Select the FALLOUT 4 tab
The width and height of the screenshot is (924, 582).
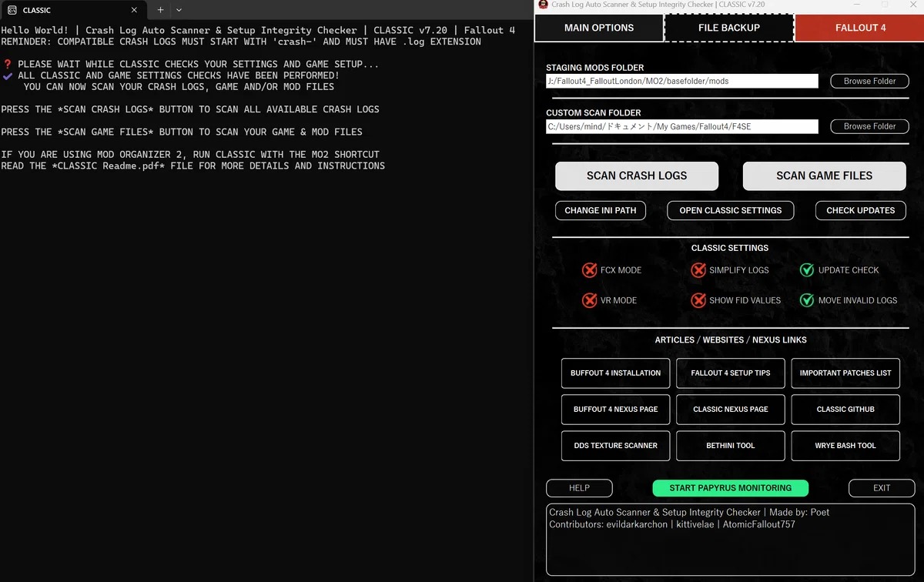point(860,28)
